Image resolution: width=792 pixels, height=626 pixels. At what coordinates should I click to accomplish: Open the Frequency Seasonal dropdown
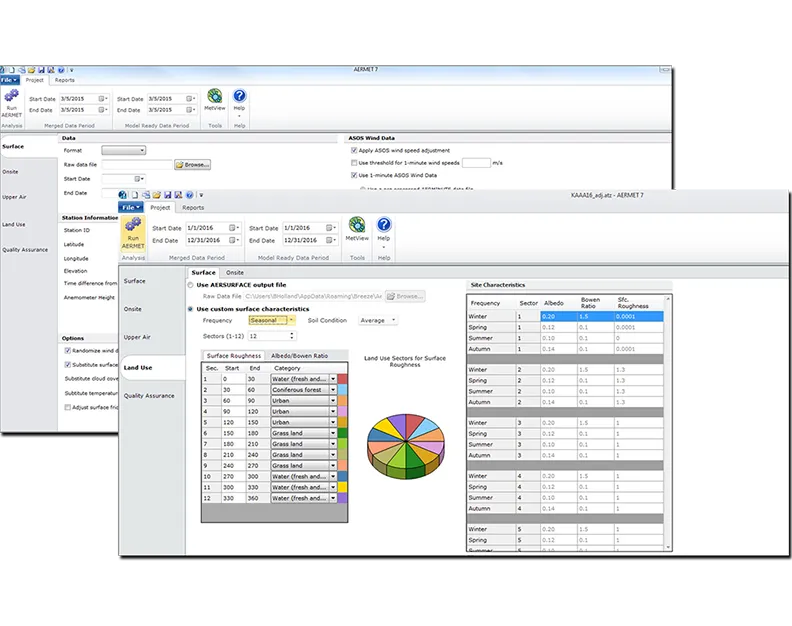[292, 321]
